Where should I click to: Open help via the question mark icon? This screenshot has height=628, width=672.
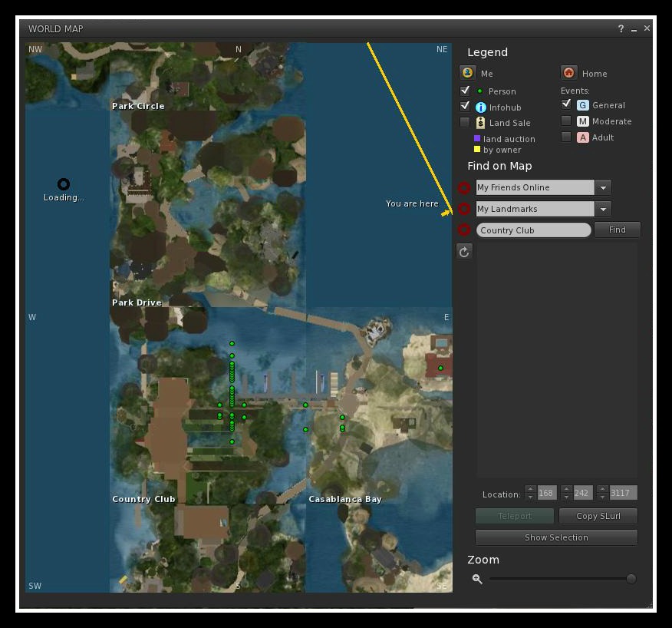pyautogui.click(x=621, y=29)
